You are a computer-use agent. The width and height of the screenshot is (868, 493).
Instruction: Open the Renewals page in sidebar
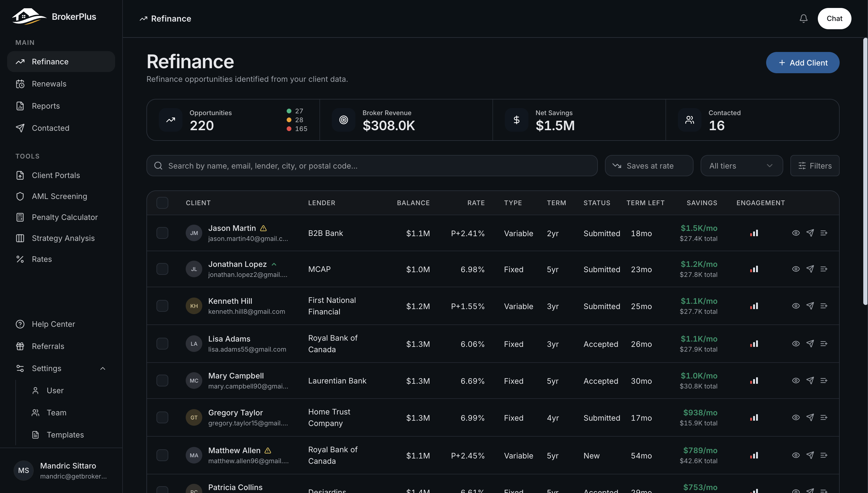click(x=61, y=84)
